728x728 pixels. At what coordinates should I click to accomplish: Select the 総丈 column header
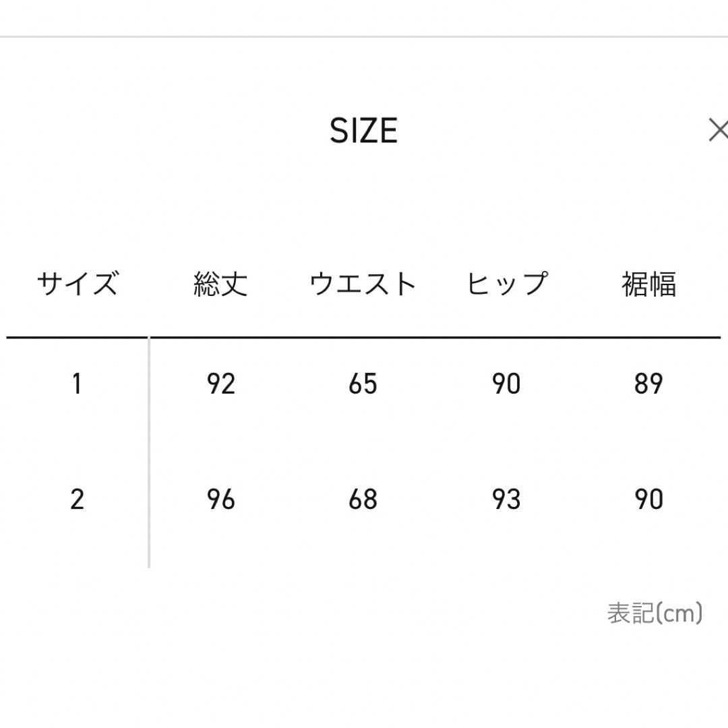[220, 284]
